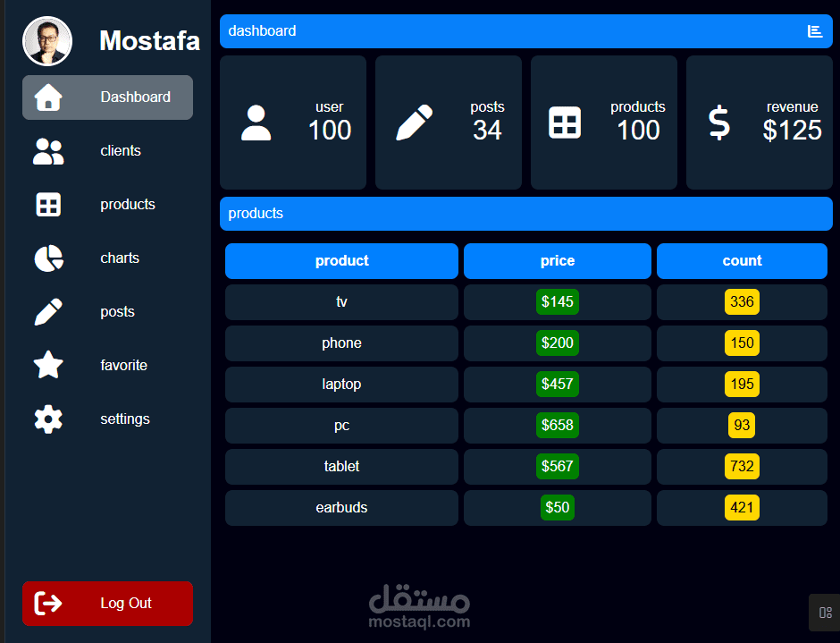The width and height of the screenshot is (840, 643).
Task: Click the price column header
Action: tap(557, 260)
